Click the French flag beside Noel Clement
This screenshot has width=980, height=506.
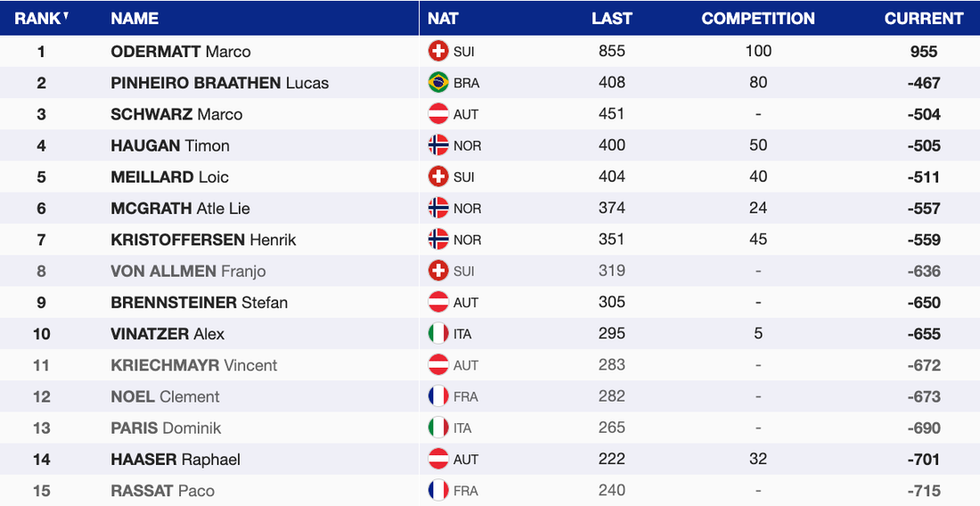point(438,396)
